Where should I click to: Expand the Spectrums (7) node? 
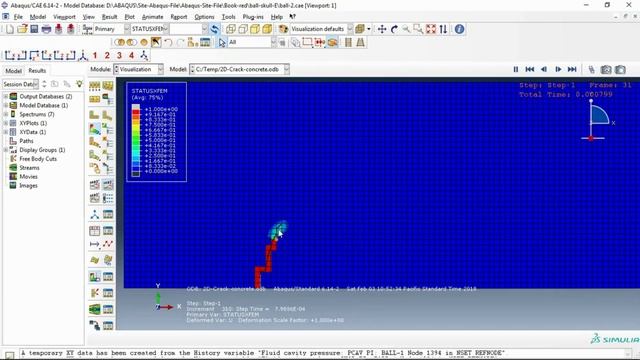[6, 114]
